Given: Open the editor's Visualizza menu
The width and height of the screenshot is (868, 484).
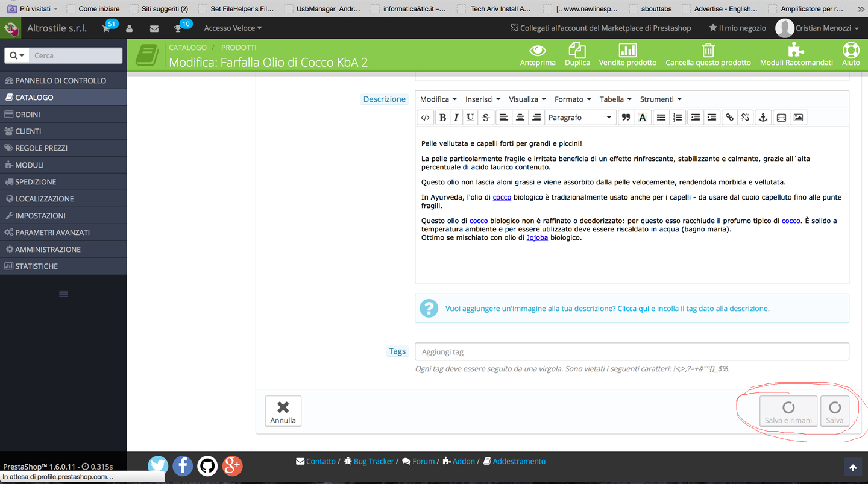Looking at the screenshot, I should pos(527,99).
